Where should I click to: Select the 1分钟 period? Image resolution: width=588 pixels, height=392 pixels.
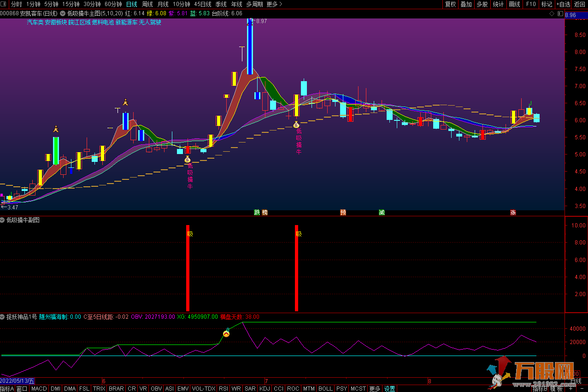pos(34,4)
